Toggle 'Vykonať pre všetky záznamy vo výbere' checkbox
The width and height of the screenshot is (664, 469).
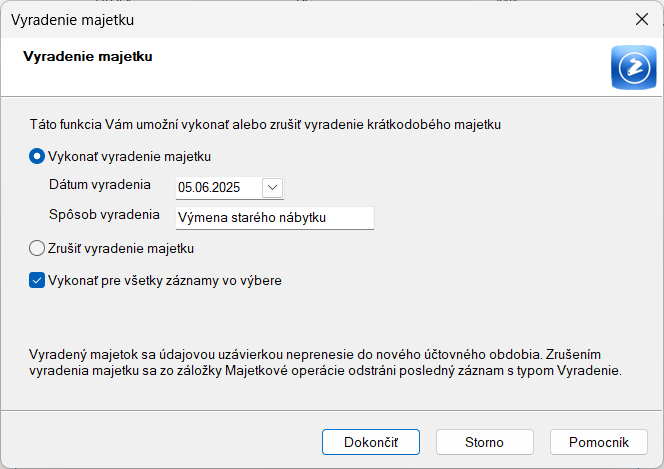pyautogui.click(x=37, y=280)
